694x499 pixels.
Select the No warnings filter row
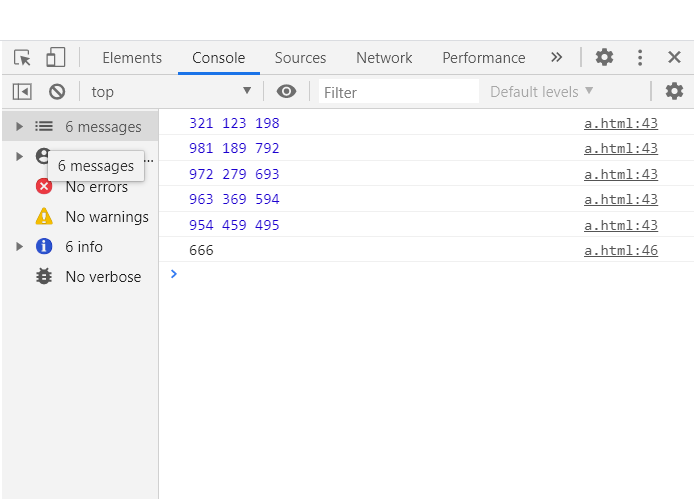(80, 217)
